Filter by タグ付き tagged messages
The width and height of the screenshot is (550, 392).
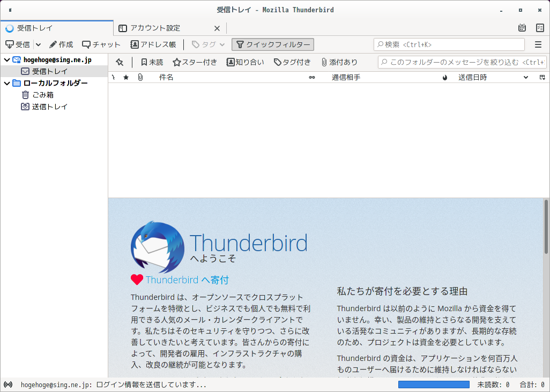click(x=292, y=62)
